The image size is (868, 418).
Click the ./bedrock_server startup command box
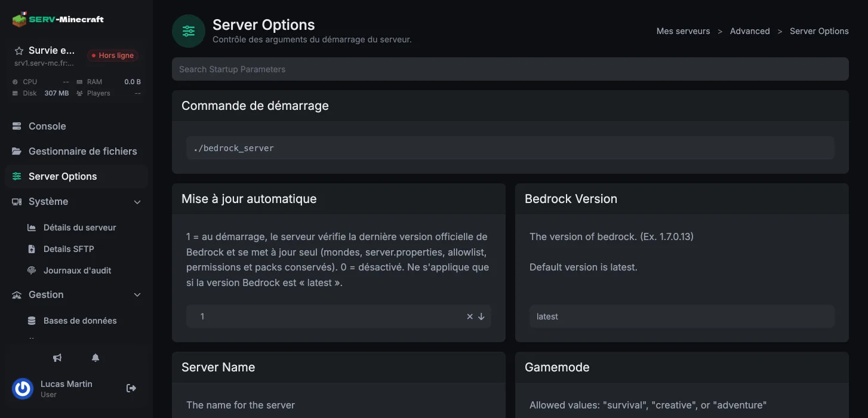click(510, 148)
